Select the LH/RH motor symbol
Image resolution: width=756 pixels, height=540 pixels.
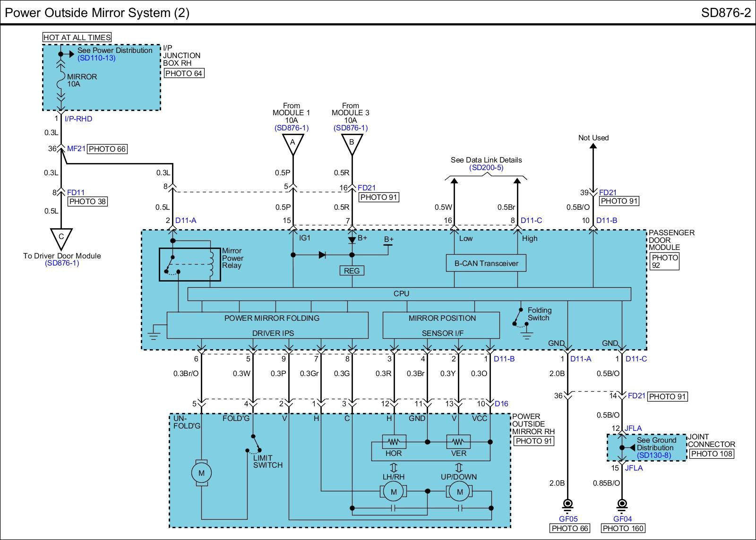coord(393,492)
